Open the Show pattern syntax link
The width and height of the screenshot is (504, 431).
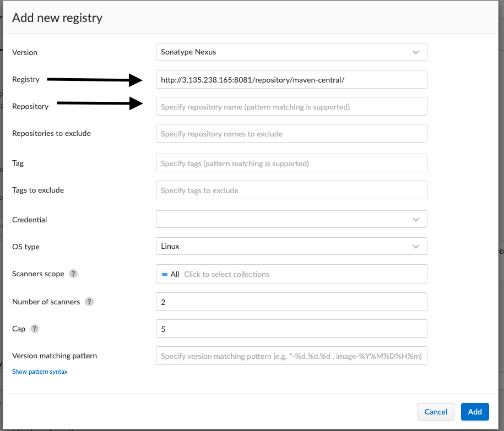(x=40, y=372)
